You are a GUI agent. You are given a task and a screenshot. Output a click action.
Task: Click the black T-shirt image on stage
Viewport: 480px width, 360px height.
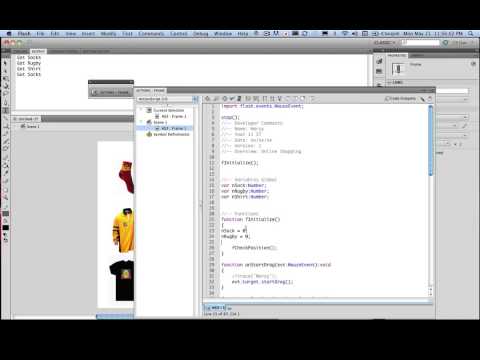pyautogui.click(x=122, y=281)
